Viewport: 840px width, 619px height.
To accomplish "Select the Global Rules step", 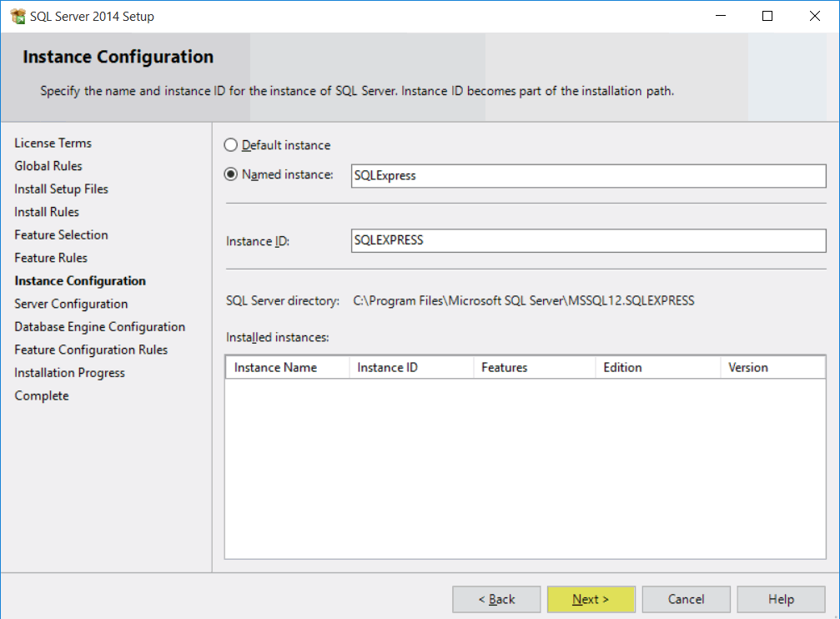I will (48, 166).
